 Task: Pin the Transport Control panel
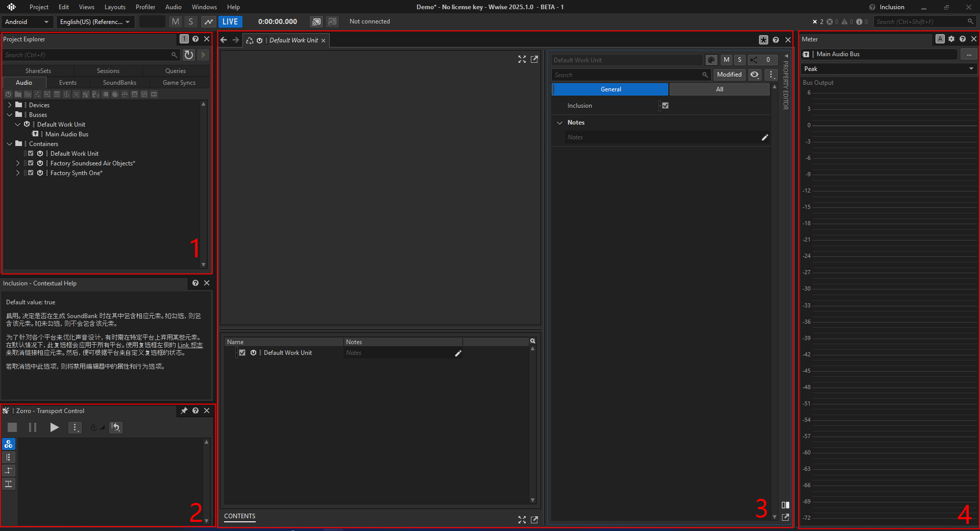(184, 411)
